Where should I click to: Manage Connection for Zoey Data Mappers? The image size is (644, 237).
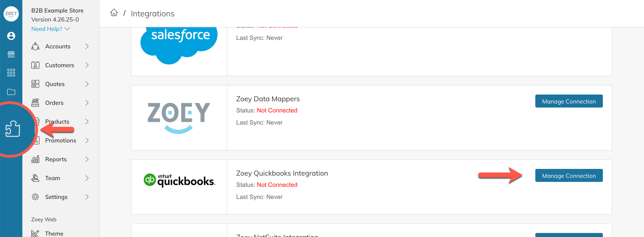569,101
